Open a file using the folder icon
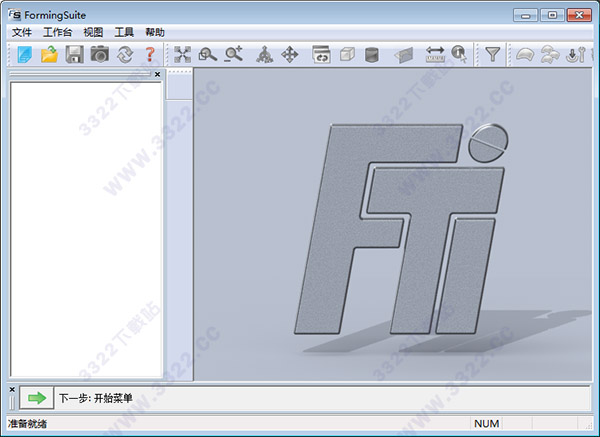600x437 pixels. click(49, 54)
